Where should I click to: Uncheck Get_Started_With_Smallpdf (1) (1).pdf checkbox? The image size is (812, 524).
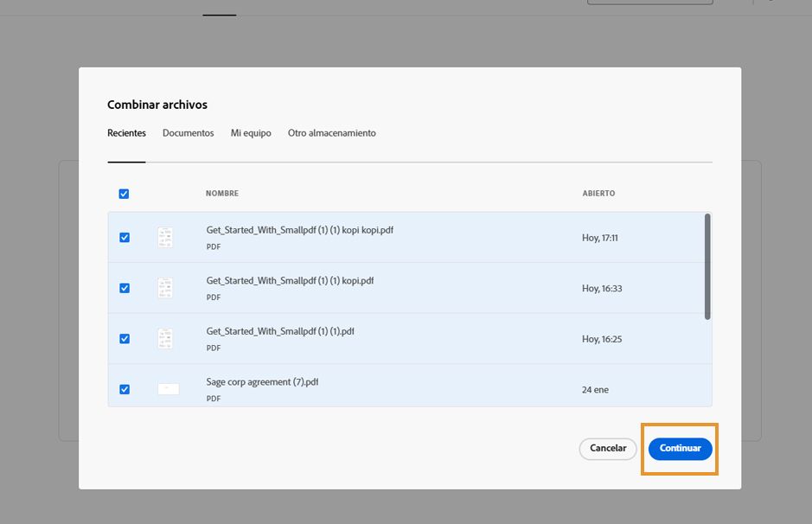point(125,339)
